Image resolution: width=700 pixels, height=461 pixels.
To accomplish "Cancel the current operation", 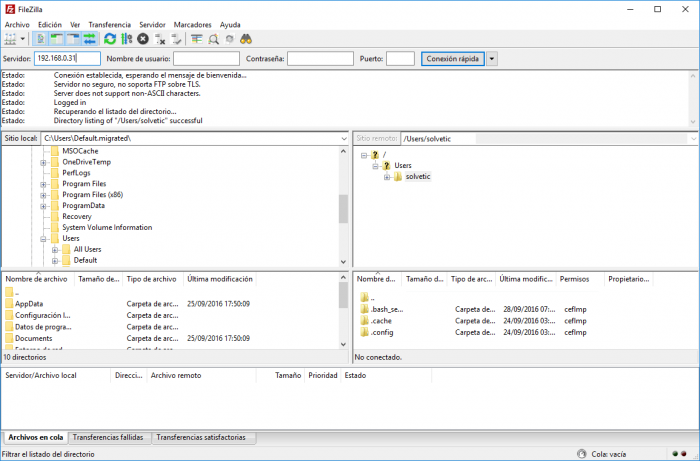I will 143,39.
